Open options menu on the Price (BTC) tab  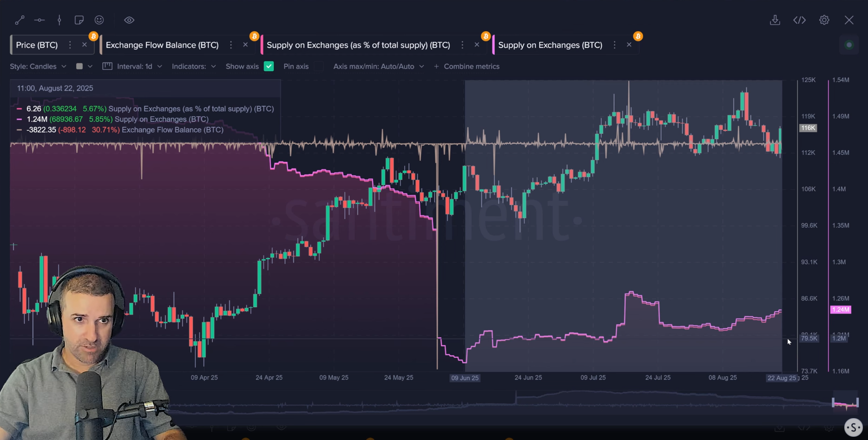tap(70, 45)
